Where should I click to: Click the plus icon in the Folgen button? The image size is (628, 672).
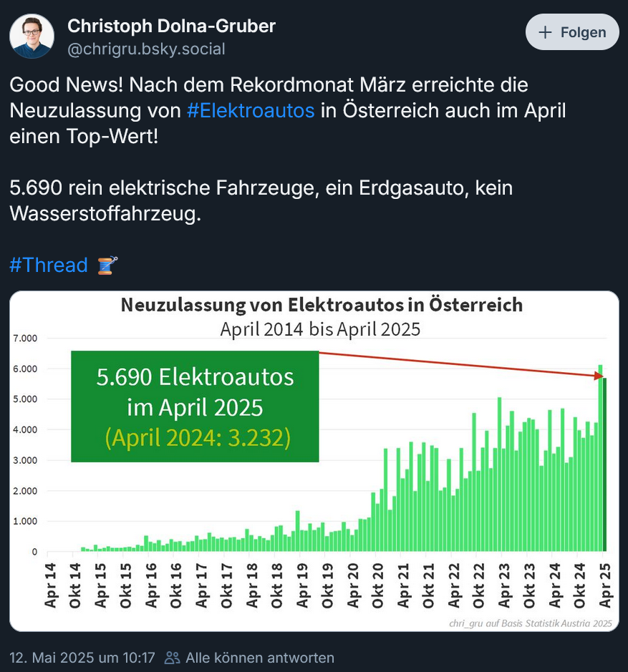pos(546,32)
